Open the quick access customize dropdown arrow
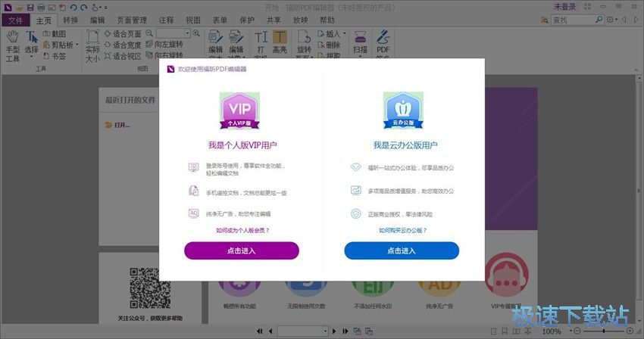644x339 pixels. 105,8
